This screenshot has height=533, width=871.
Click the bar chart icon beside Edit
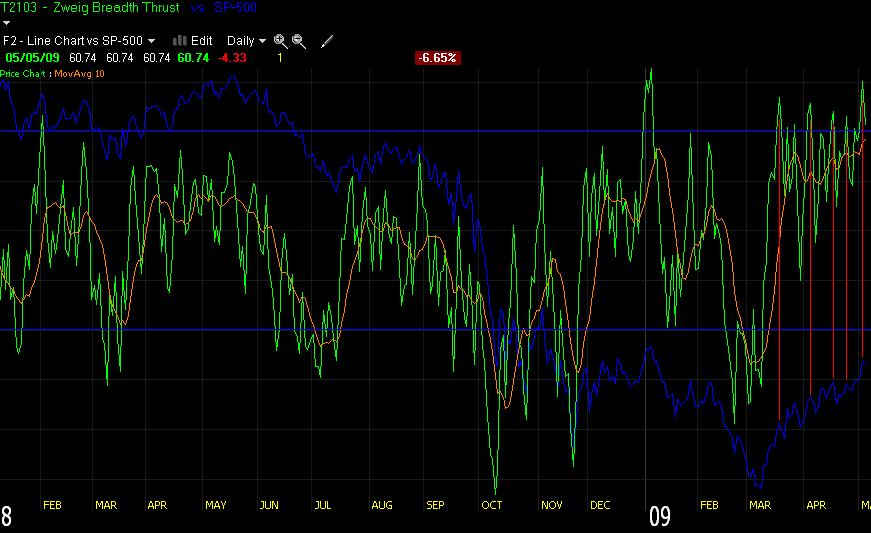coord(179,41)
